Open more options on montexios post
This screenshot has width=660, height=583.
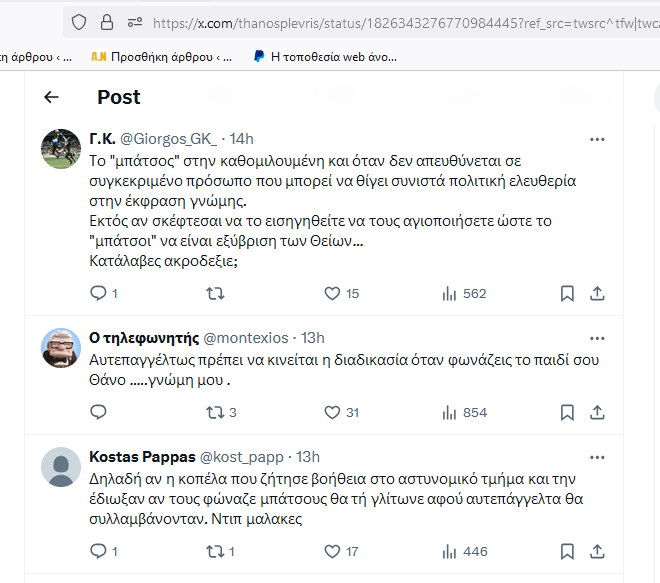click(x=597, y=338)
